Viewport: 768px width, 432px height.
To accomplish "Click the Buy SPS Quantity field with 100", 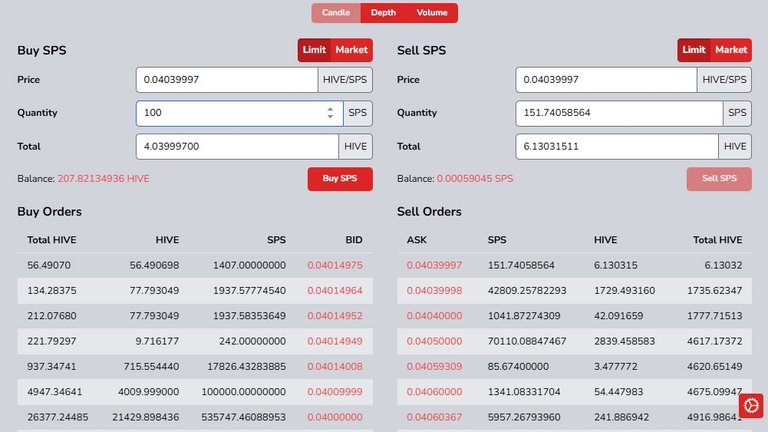I will click(x=240, y=113).
